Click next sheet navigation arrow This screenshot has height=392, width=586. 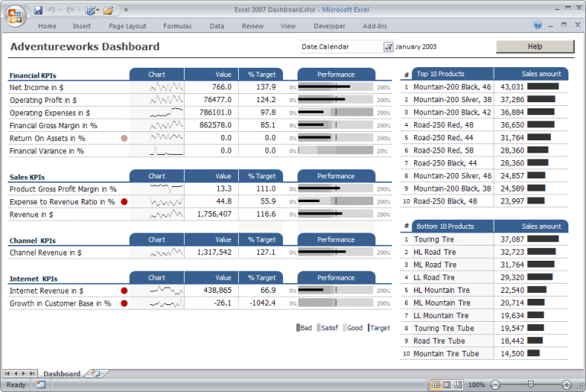coord(24,374)
